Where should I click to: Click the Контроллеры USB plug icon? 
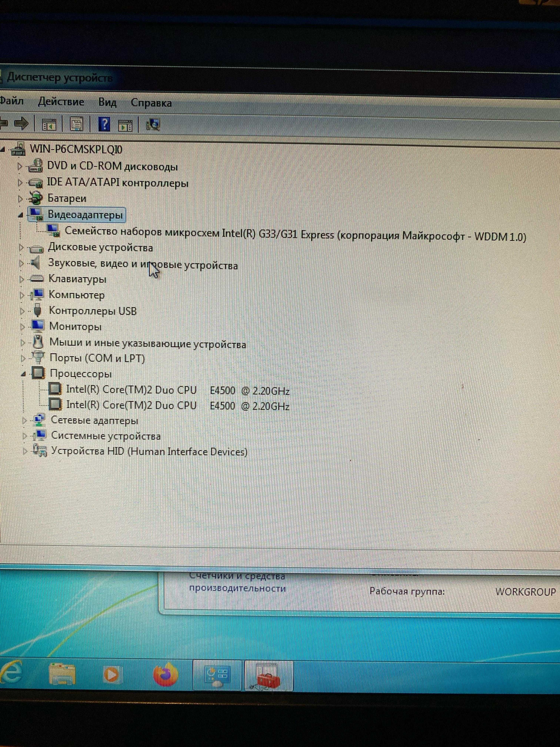pos(37,310)
